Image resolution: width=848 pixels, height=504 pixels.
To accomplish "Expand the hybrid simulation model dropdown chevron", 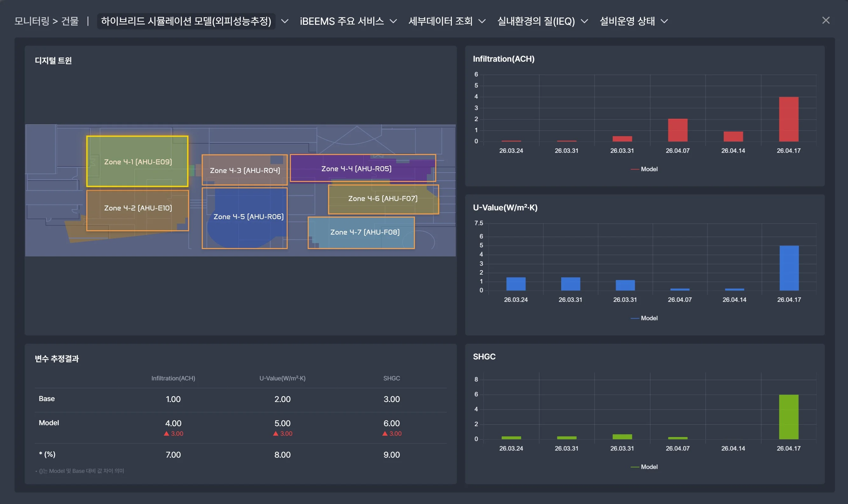I will click(285, 21).
